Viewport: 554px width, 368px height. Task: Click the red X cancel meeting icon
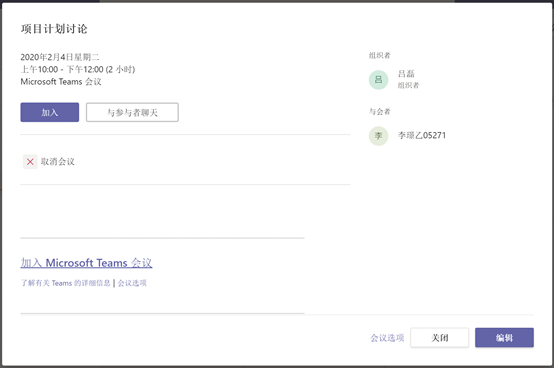30,162
